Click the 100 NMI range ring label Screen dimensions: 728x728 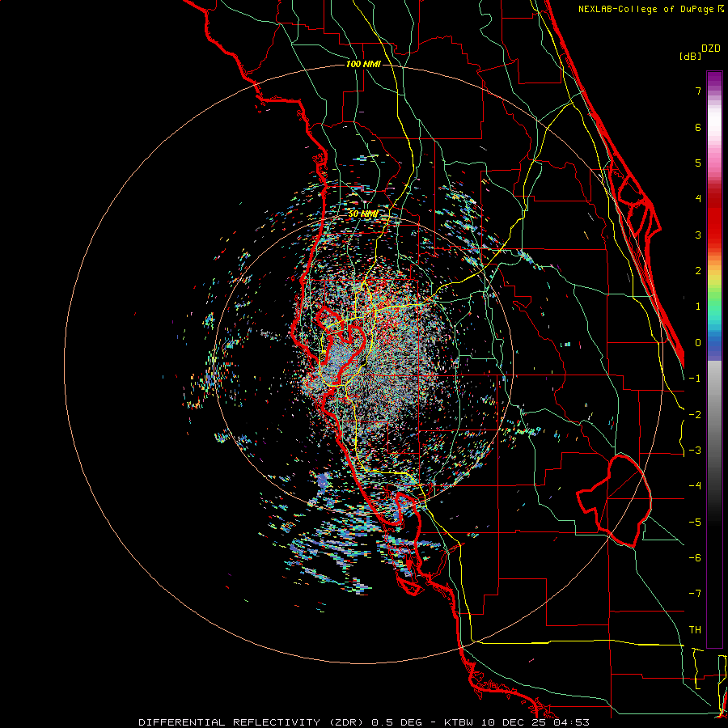point(363,64)
